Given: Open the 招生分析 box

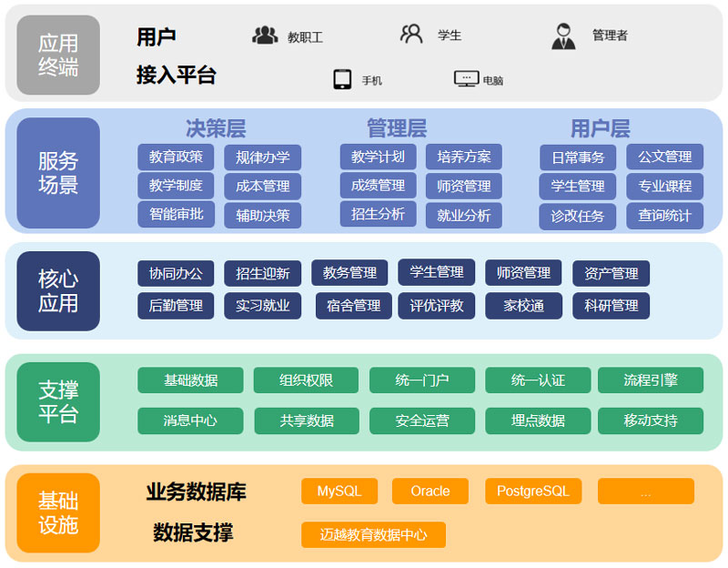Looking at the screenshot, I should coord(378,214).
